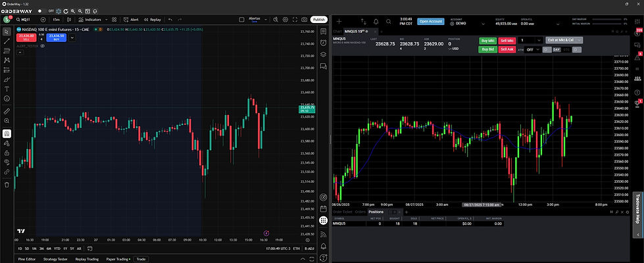
Task: Enter fullscreen chart mode
Action: pos(295,19)
